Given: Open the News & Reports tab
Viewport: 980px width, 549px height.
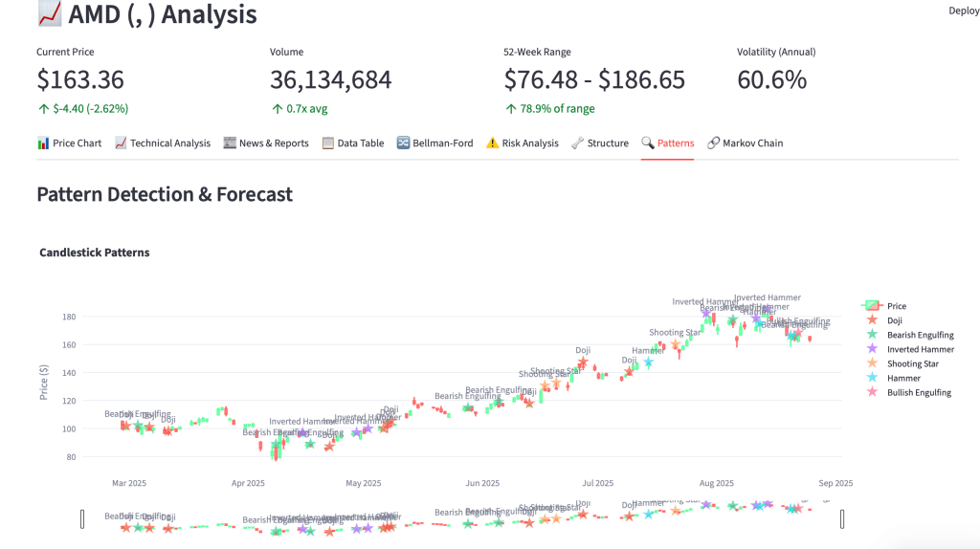Looking at the screenshot, I should (266, 143).
